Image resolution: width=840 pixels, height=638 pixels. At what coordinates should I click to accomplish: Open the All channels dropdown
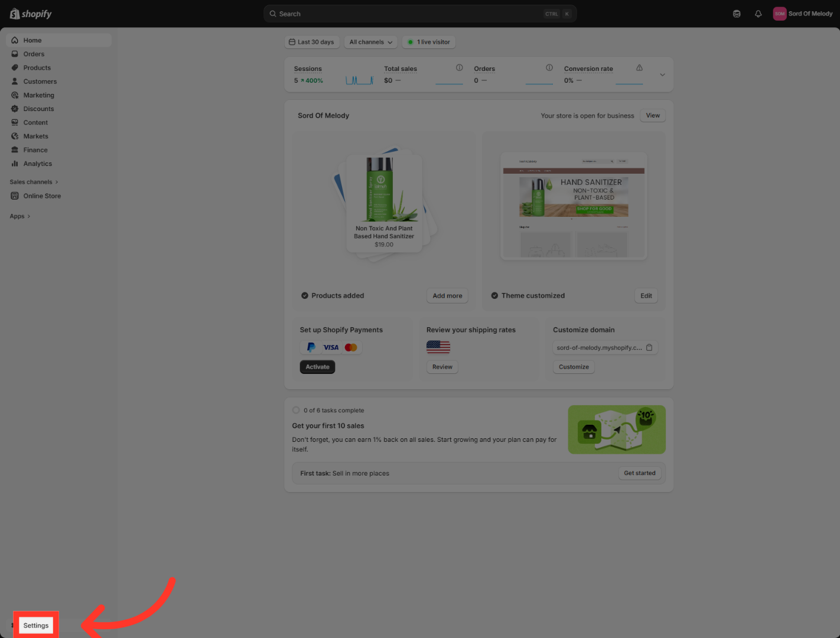click(371, 42)
